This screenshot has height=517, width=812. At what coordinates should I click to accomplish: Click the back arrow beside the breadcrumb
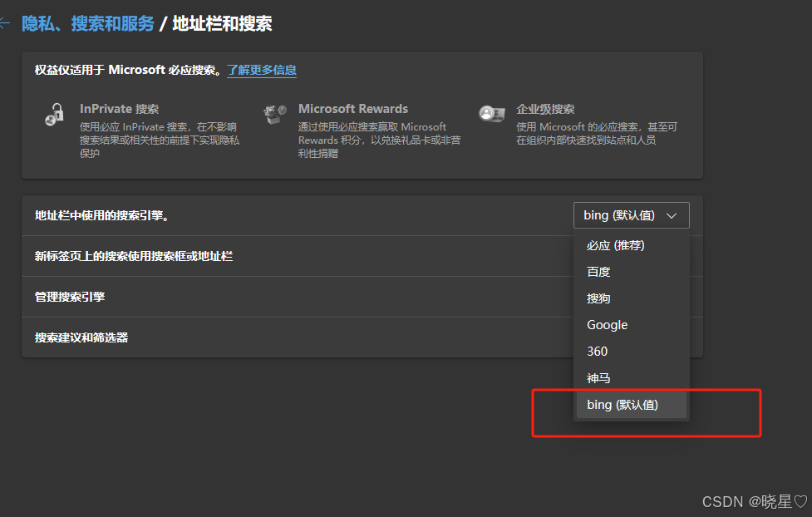tap(5, 23)
